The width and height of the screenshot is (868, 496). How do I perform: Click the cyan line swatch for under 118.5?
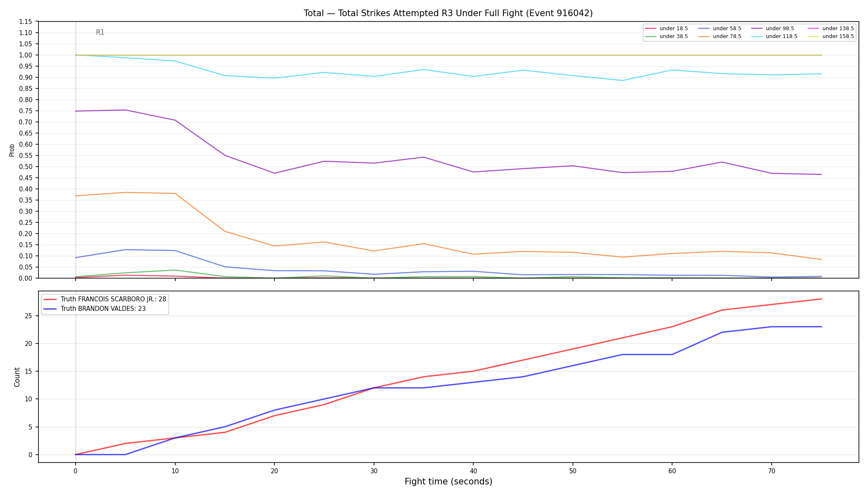click(x=757, y=36)
